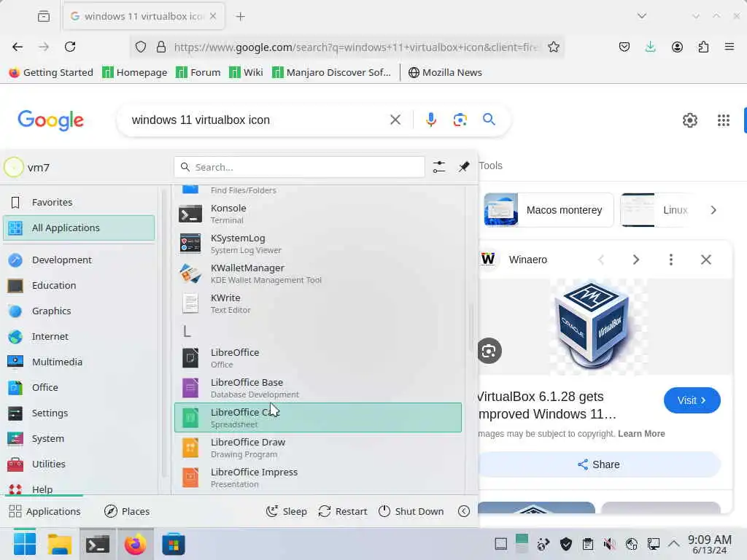The image size is (747, 560).
Task: Search inside image with lens overlay
Action: [489, 351]
